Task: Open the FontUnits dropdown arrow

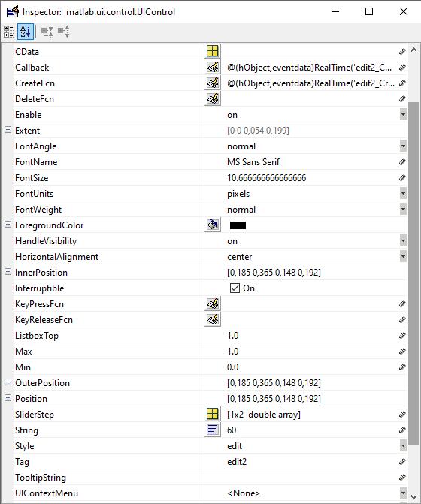Action: (403, 193)
